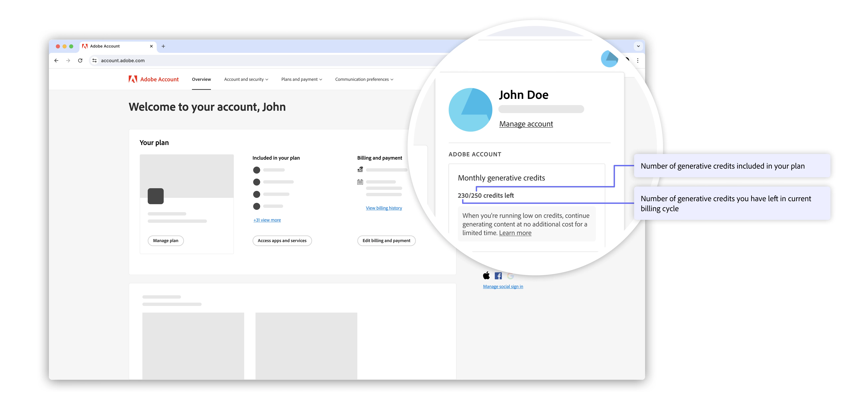Click the Adobe Account logo
The width and height of the screenshot is (868, 419).
pos(154,79)
